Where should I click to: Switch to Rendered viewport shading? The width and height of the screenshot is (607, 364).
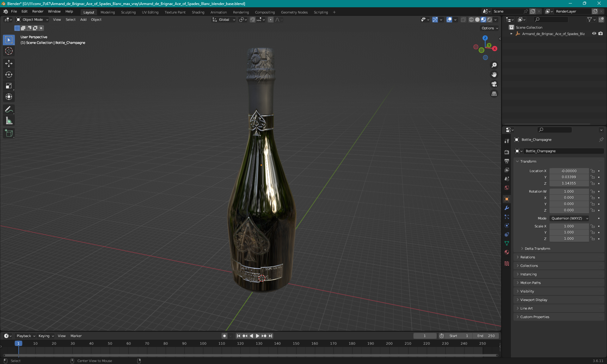click(x=489, y=20)
